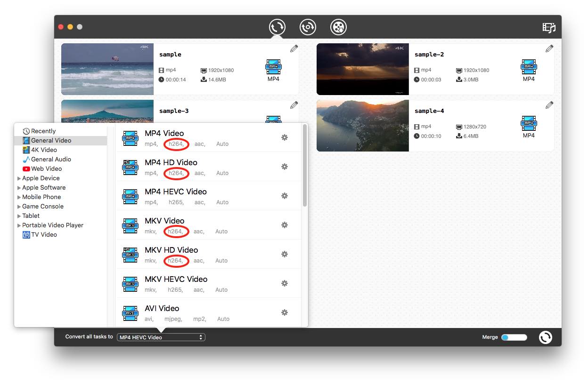Open the media editor icon at top right
Image resolution: width=588 pixels, height=384 pixels.
[548, 28]
